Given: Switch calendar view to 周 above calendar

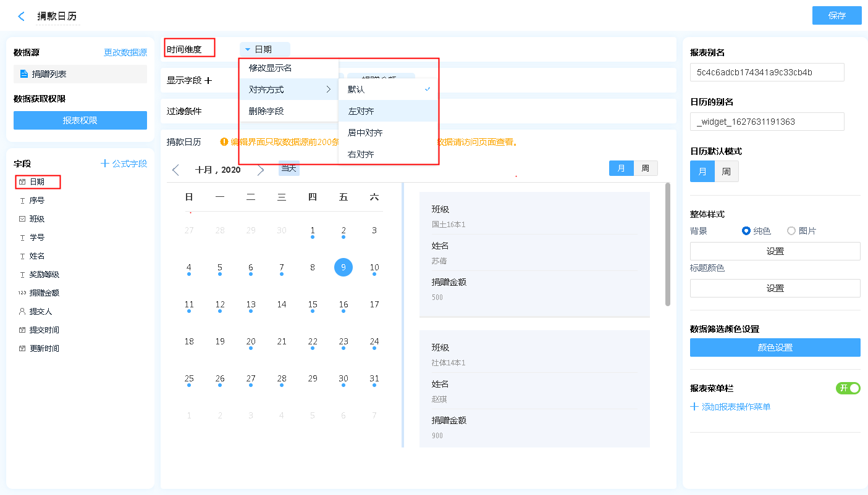Looking at the screenshot, I should coord(645,168).
